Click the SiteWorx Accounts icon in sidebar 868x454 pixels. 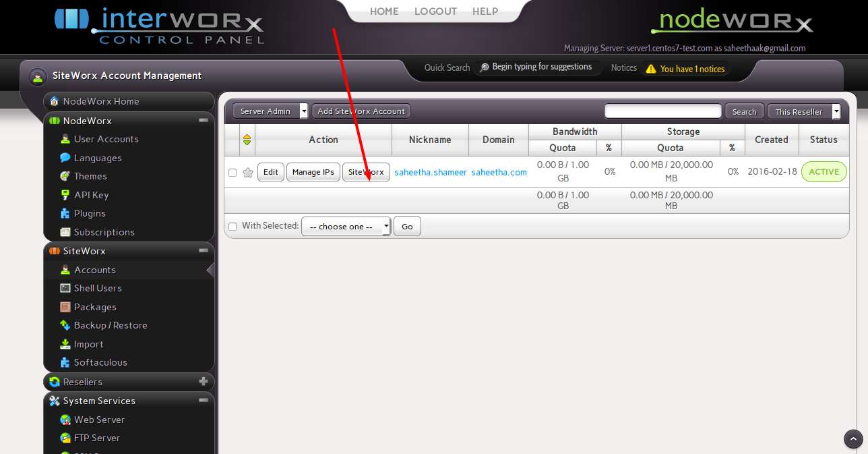pyautogui.click(x=65, y=270)
